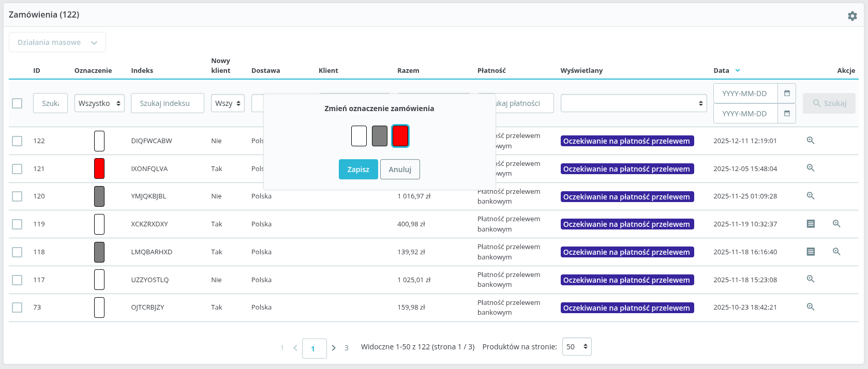This screenshot has width=868, height=369.
Task: Tick the checkbox for order 121
Action: (17, 169)
